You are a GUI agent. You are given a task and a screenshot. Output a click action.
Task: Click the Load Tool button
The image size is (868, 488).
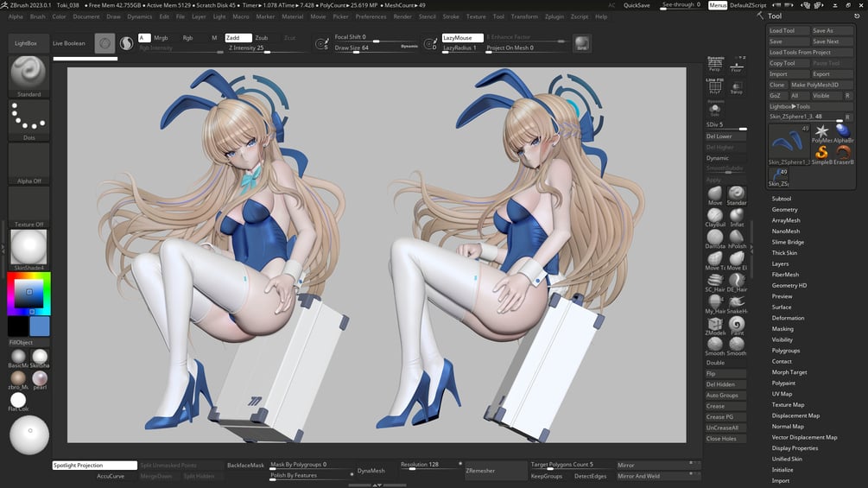(x=789, y=30)
